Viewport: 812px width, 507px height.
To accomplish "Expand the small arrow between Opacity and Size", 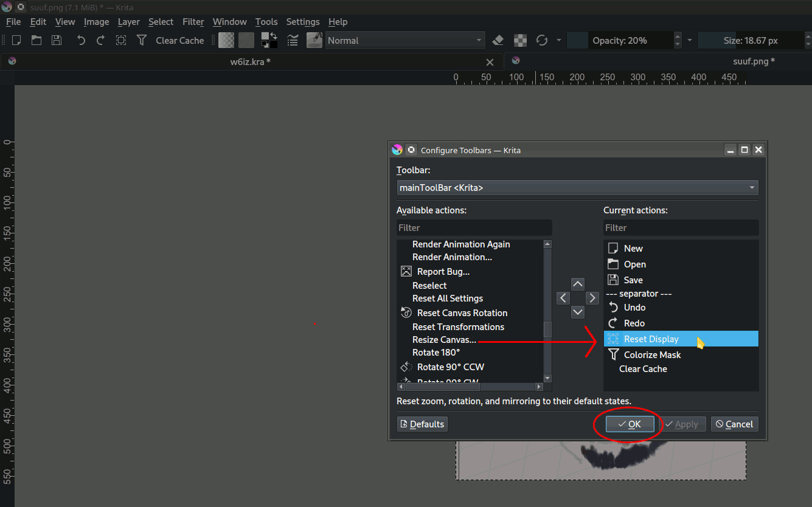I will point(690,40).
